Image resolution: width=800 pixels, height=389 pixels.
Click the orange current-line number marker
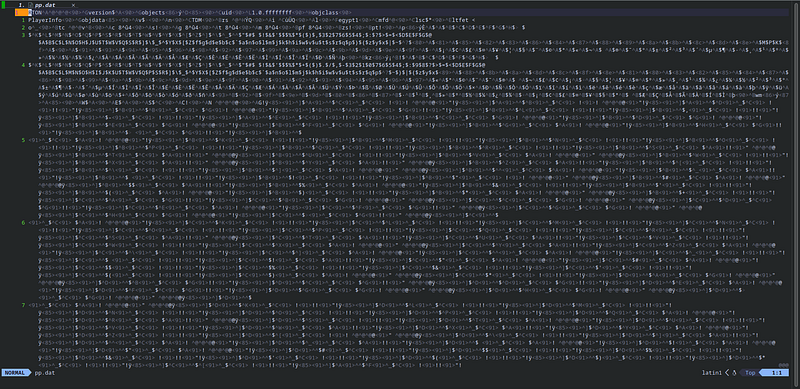click(21, 12)
